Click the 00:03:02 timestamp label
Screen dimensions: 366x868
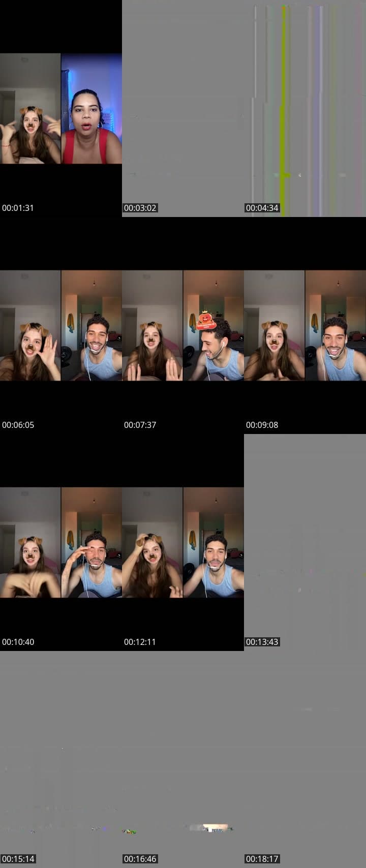point(140,208)
